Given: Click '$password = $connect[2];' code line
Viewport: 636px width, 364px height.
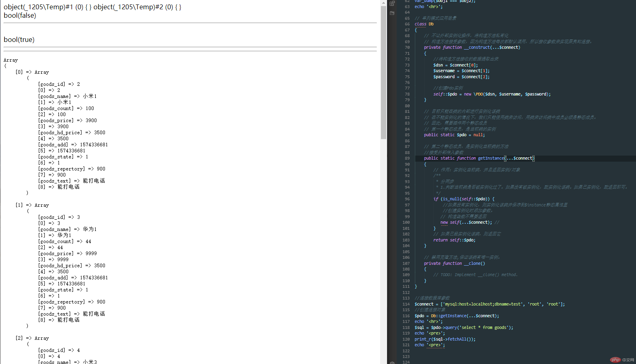Looking at the screenshot, I should pos(461,77).
